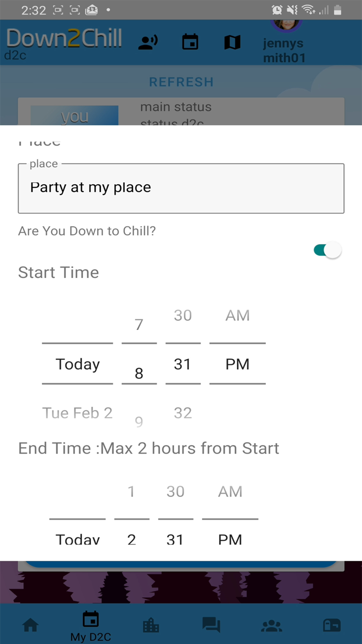Toggle the Are You Down to Chill switch

point(327,251)
